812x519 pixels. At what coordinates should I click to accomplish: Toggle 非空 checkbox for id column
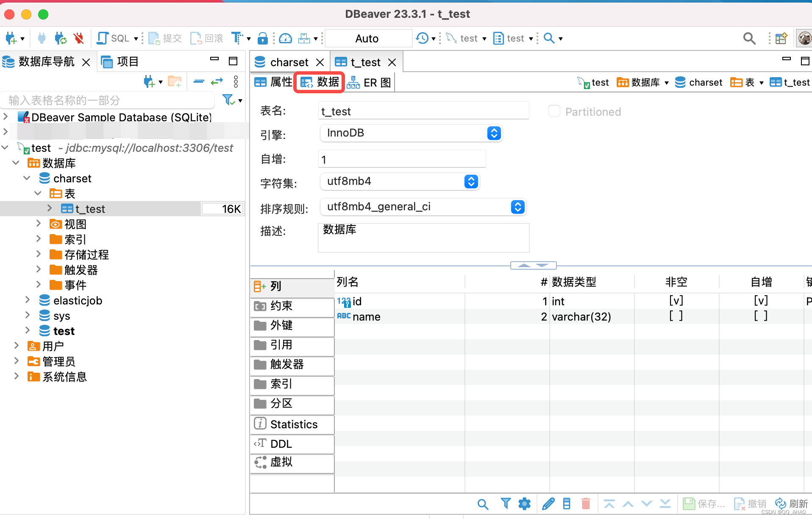click(676, 301)
